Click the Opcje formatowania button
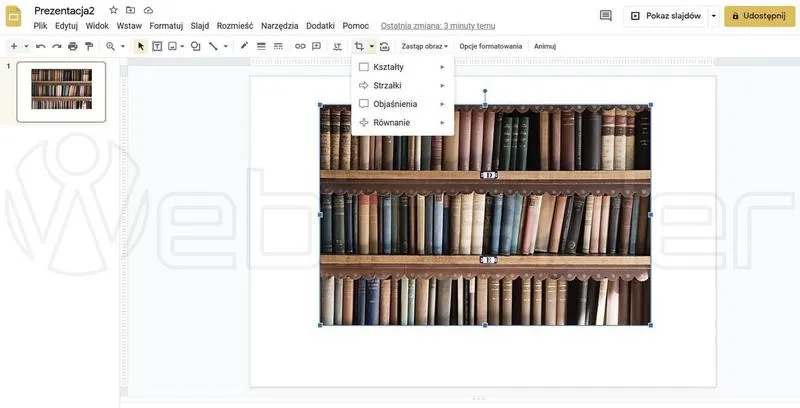The image size is (800, 408). [490, 46]
